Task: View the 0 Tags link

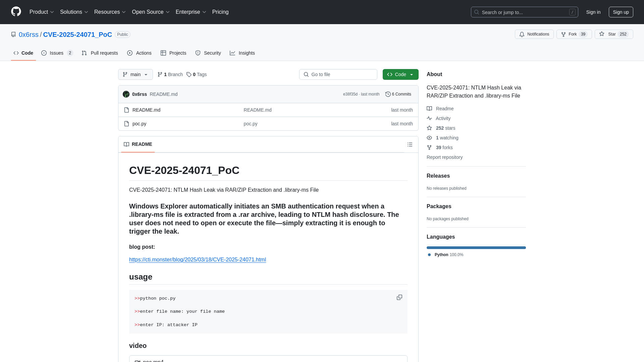Action: pos(197,74)
